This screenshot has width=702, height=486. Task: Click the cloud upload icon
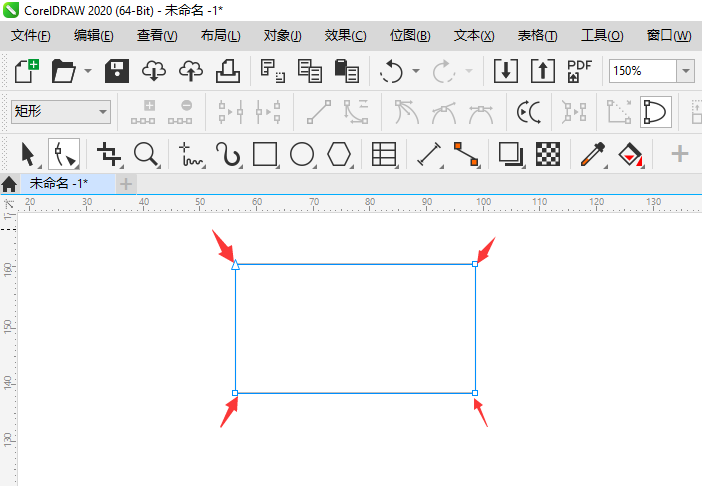pos(191,71)
